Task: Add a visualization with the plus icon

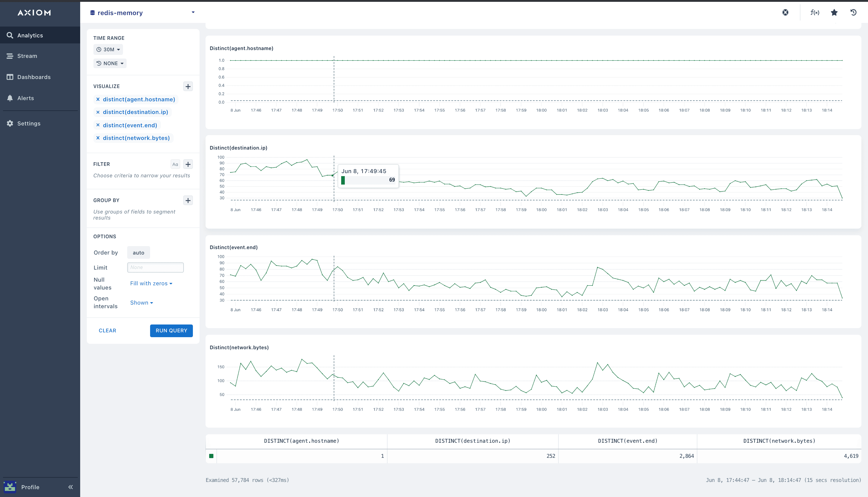Action: tap(188, 86)
